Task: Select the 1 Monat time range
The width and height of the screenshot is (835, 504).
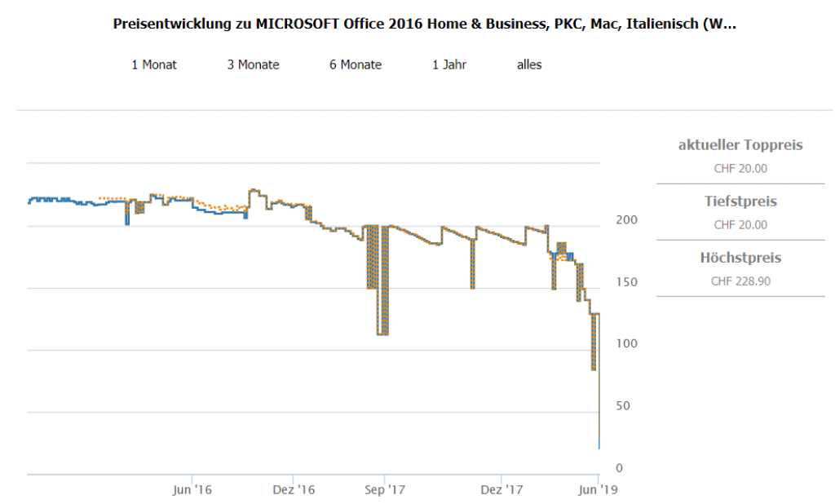Action: point(154,65)
